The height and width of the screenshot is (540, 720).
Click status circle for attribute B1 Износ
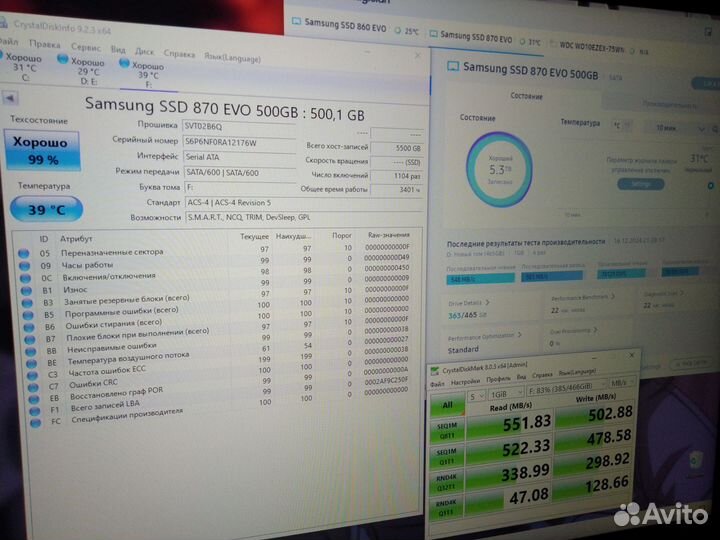pos(27,291)
